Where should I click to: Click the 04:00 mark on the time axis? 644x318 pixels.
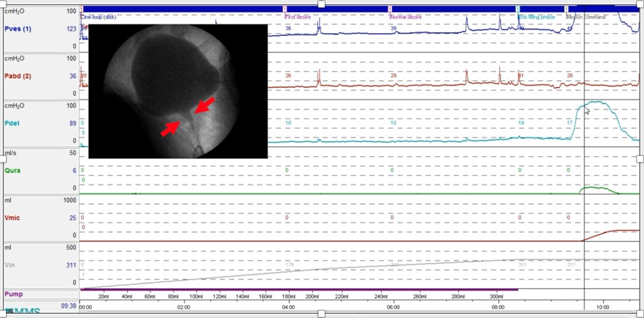click(289, 307)
